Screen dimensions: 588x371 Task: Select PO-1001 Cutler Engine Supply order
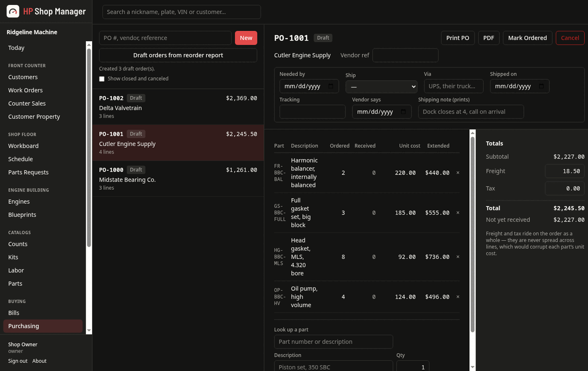coord(178,143)
